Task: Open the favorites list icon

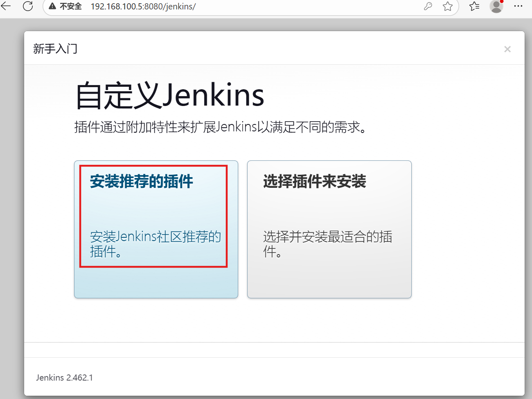Action: (474, 6)
